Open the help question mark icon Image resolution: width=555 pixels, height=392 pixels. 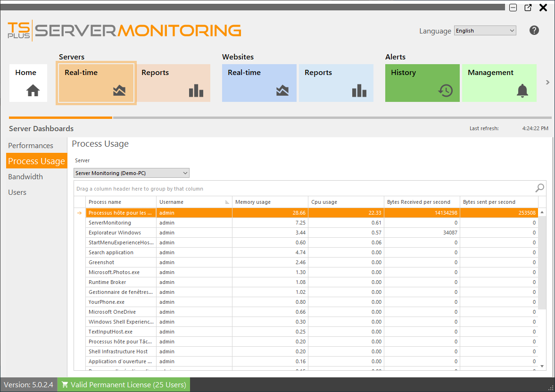(x=534, y=30)
